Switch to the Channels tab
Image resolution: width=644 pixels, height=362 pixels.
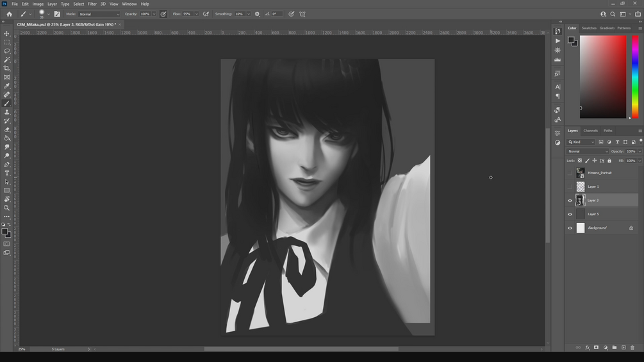591,131
